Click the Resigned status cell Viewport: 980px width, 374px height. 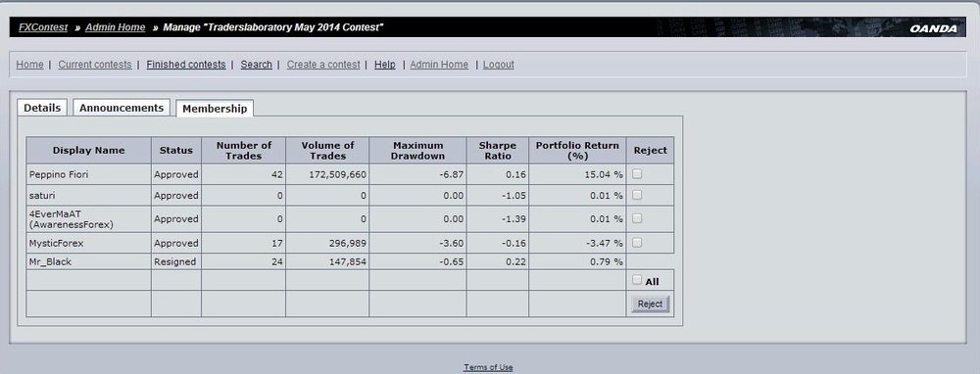[x=175, y=261]
